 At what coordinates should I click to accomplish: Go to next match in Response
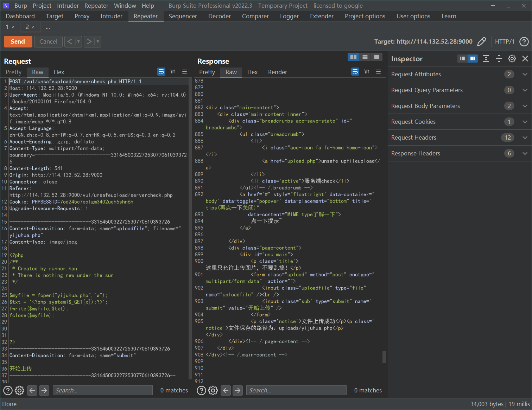pos(238,390)
